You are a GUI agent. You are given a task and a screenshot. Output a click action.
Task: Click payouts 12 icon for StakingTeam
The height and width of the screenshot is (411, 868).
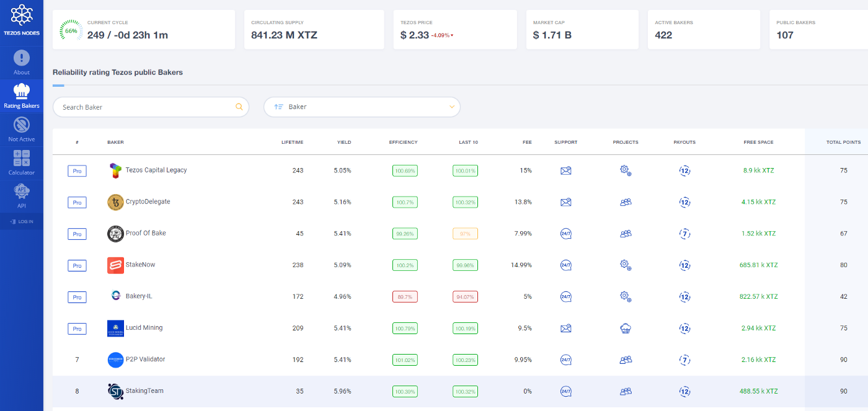[x=684, y=392]
